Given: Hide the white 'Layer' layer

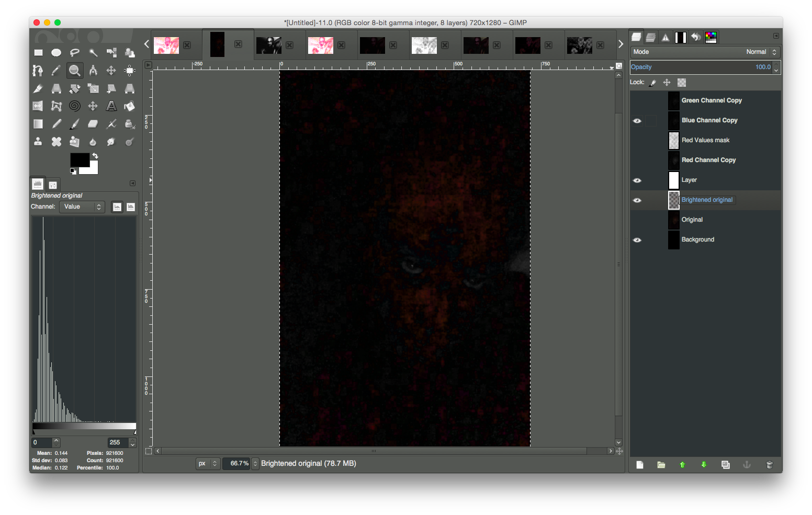Looking at the screenshot, I should 637,180.
